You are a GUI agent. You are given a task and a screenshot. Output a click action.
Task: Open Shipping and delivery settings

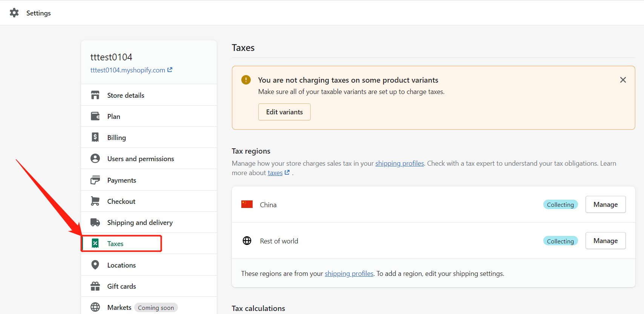click(149, 222)
